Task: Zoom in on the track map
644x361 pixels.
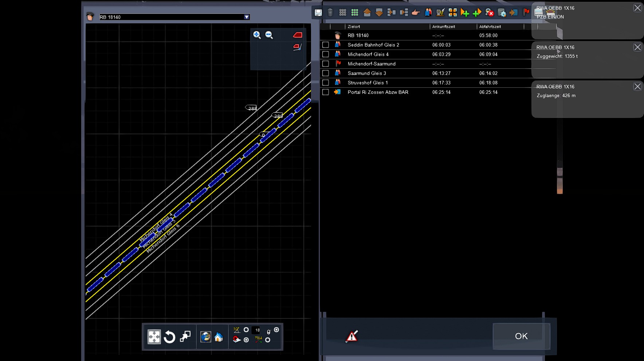Action: click(257, 35)
